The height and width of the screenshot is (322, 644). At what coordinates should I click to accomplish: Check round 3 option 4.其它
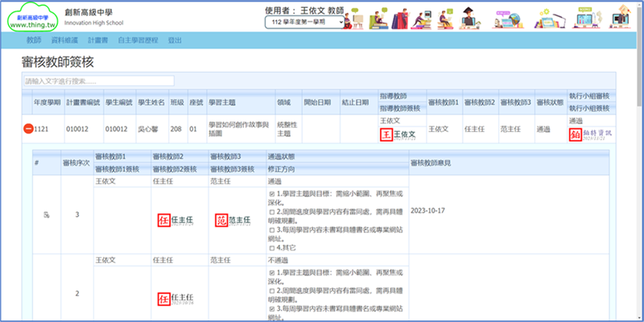click(x=271, y=249)
